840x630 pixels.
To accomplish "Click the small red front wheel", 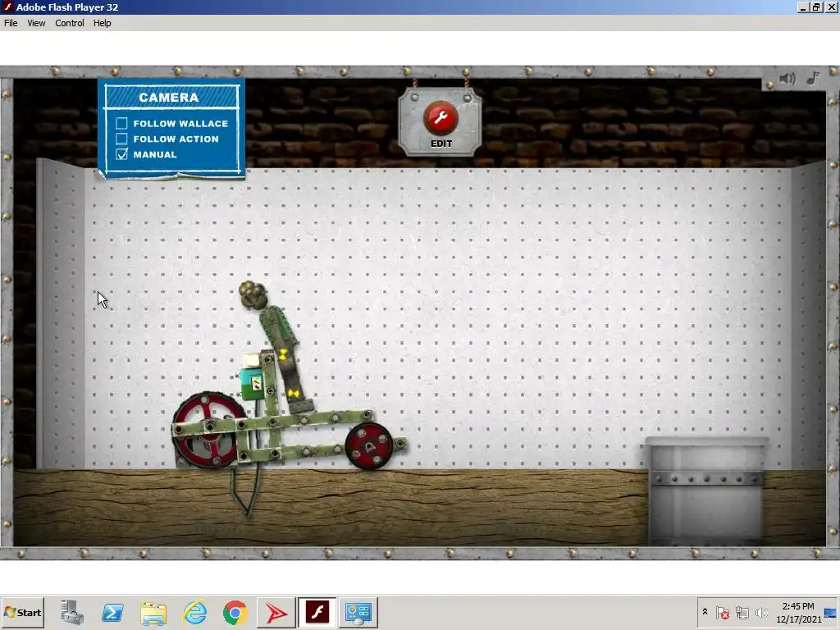I will (369, 445).
